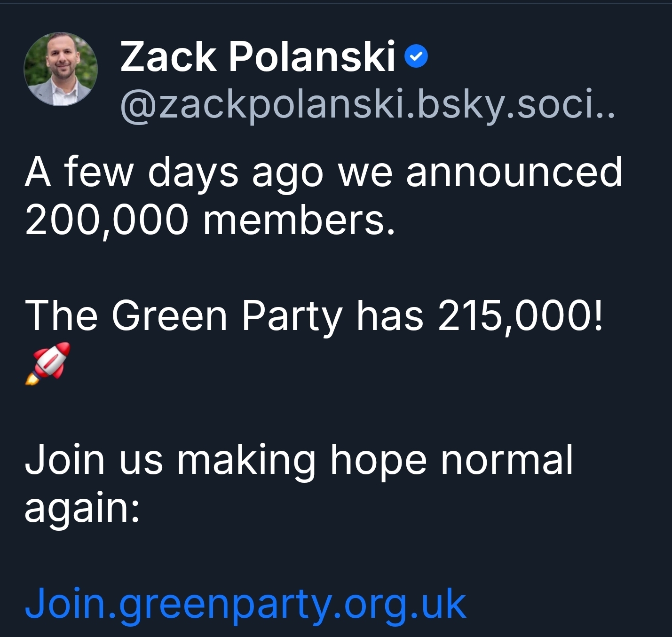Viewport: 672px width, 637px height.
Task: Click the "200,000" figure
Action: click(106, 220)
